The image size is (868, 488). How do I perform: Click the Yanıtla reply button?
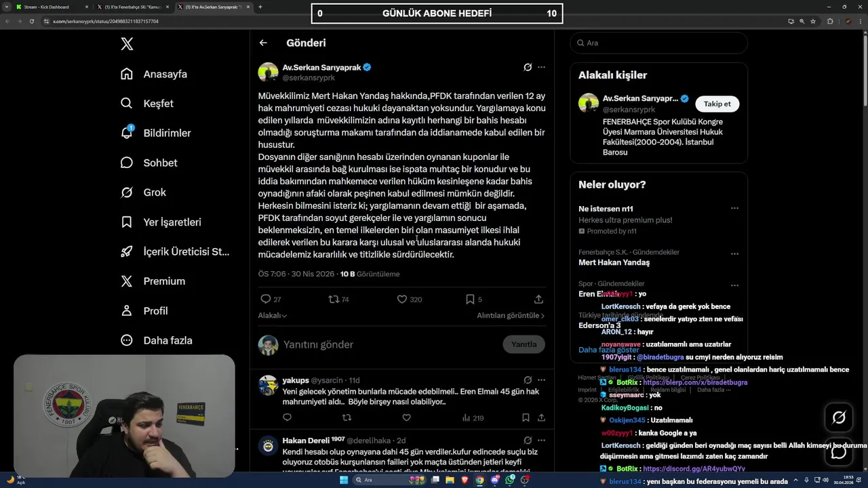pos(524,344)
